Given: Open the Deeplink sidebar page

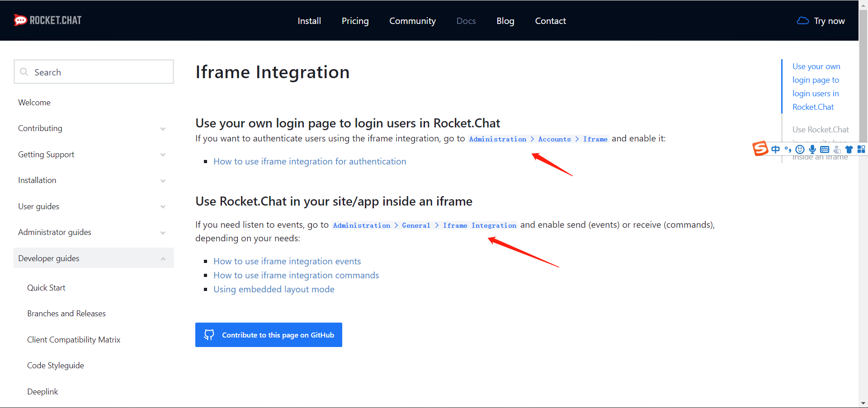Looking at the screenshot, I should tap(42, 392).
